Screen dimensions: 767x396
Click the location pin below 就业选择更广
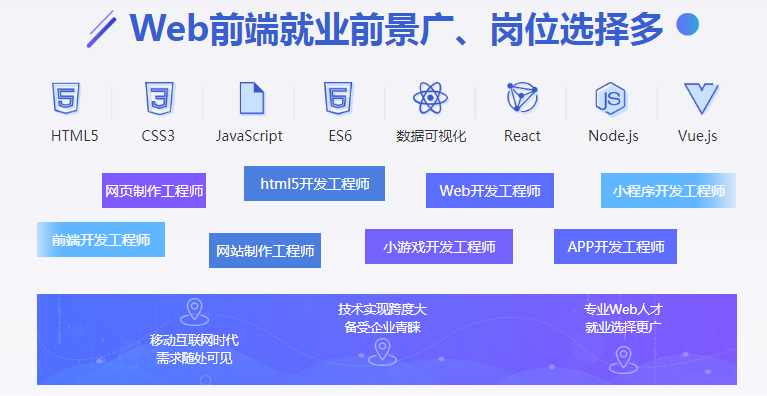click(x=623, y=359)
